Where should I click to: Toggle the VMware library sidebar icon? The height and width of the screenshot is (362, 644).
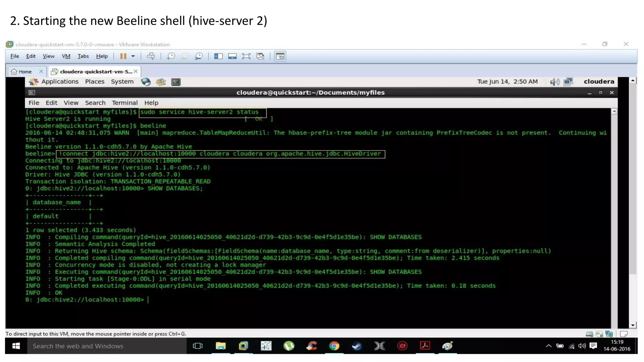[218, 56]
